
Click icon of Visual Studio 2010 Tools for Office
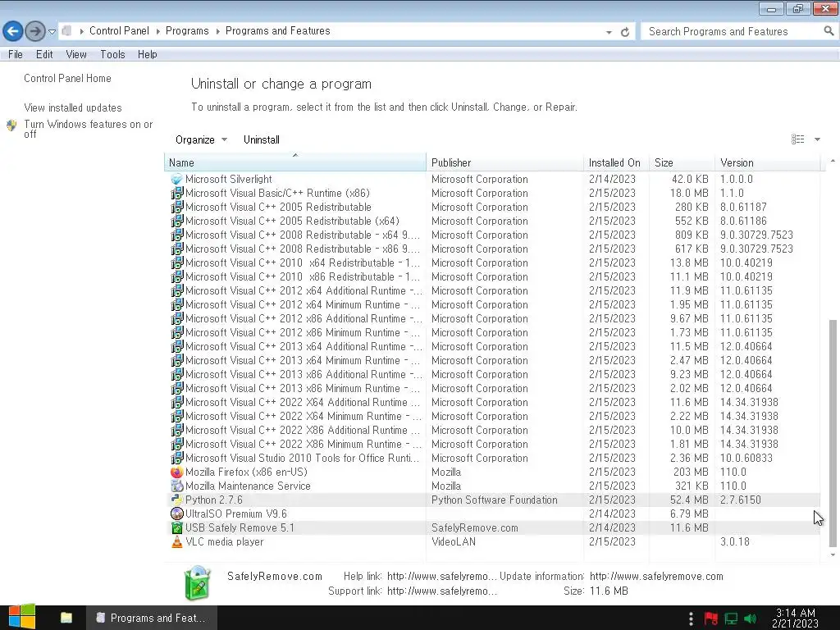point(177,458)
